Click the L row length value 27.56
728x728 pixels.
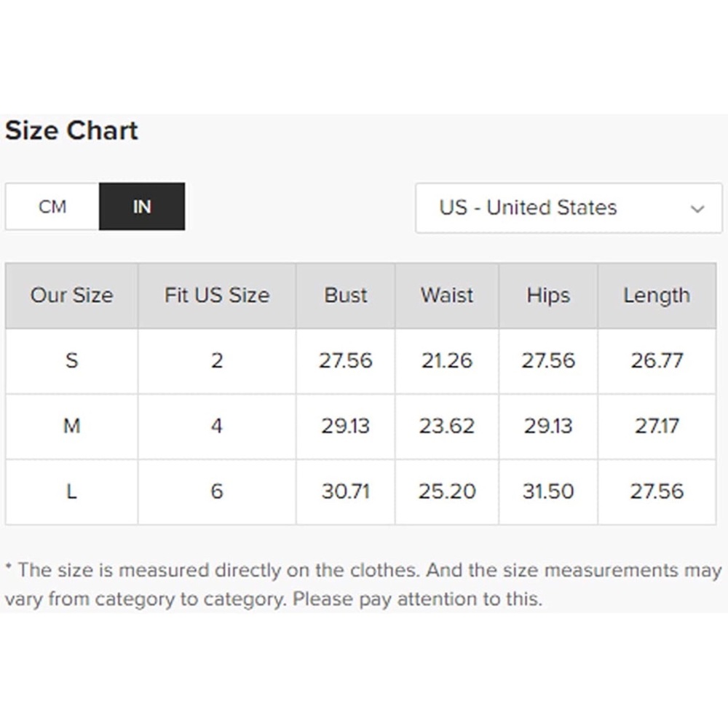pos(657,491)
